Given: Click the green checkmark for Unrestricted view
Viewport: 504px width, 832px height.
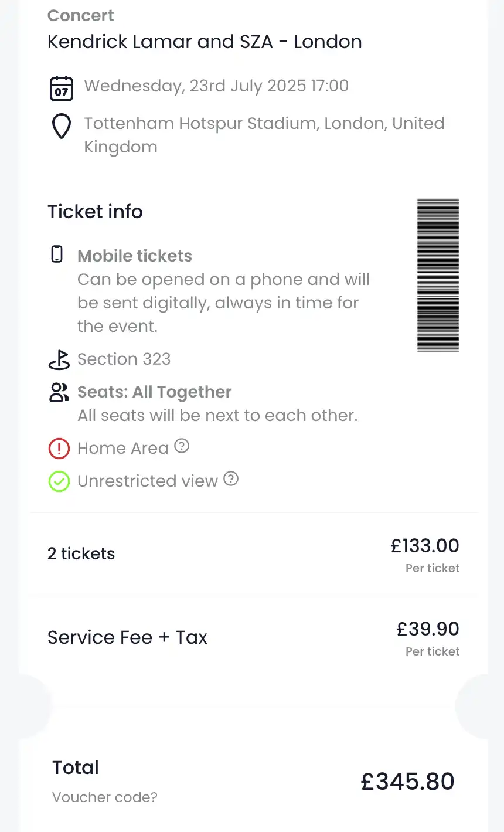Looking at the screenshot, I should tap(59, 481).
